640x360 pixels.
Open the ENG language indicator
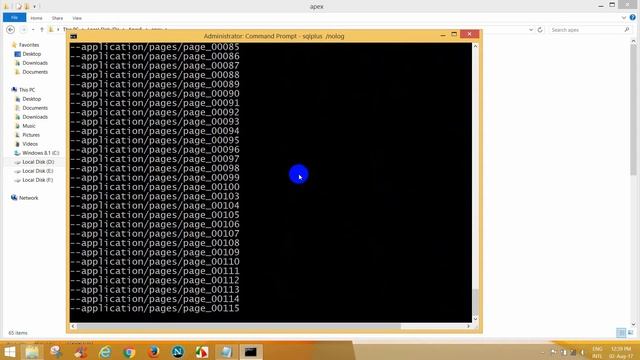click(598, 353)
